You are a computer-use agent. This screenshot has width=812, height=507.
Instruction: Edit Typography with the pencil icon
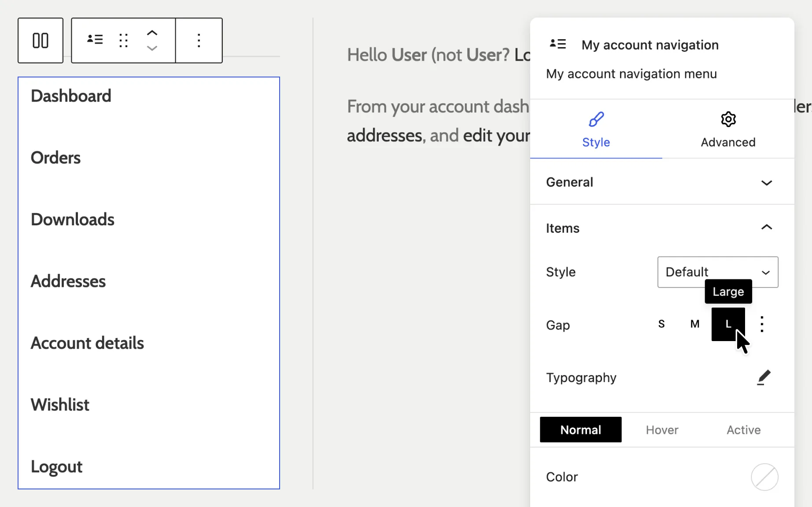click(x=764, y=378)
